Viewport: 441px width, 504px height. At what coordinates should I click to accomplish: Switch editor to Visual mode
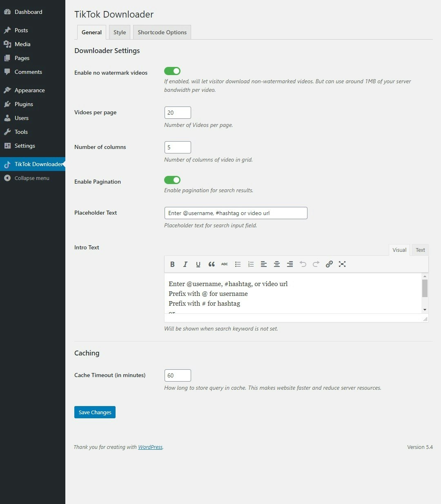click(399, 250)
